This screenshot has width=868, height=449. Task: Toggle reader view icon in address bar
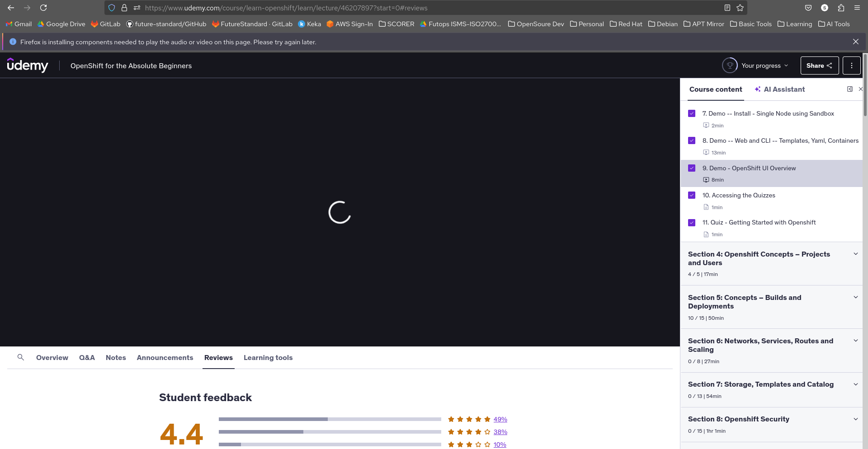[727, 8]
